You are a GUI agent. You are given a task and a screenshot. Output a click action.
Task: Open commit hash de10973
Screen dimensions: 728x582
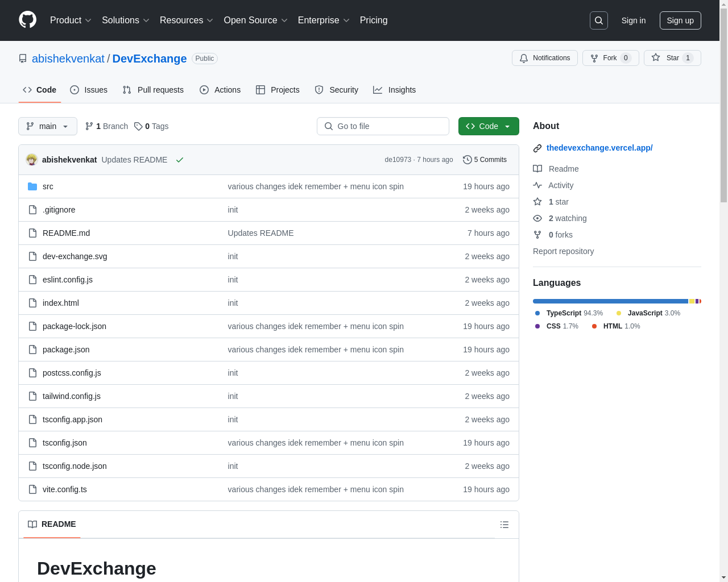tap(398, 160)
